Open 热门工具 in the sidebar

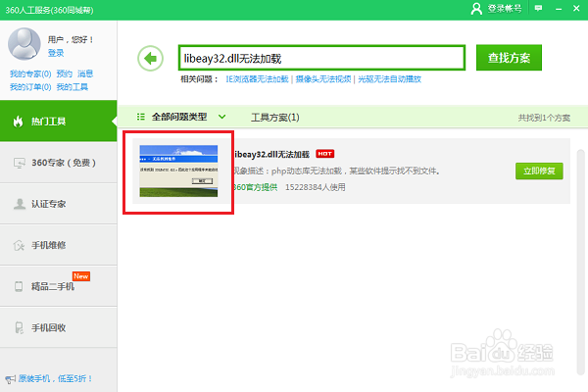coord(59,122)
